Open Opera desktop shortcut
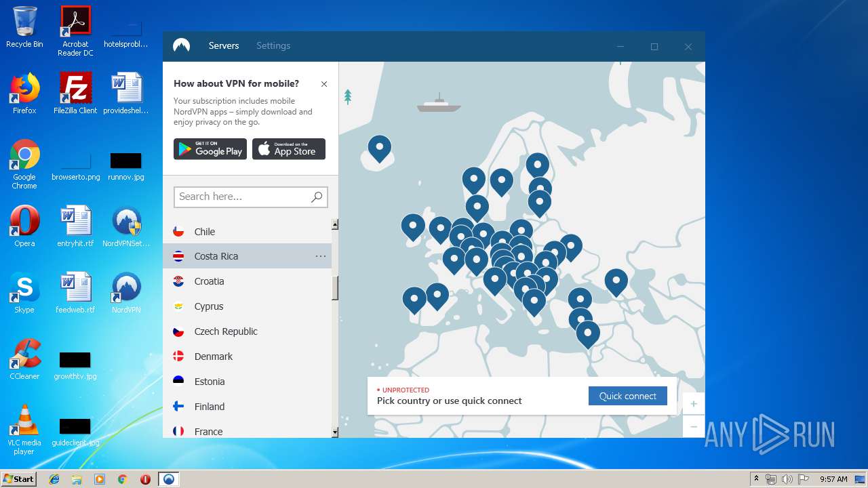This screenshot has height=488, width=868. point(24,226)
